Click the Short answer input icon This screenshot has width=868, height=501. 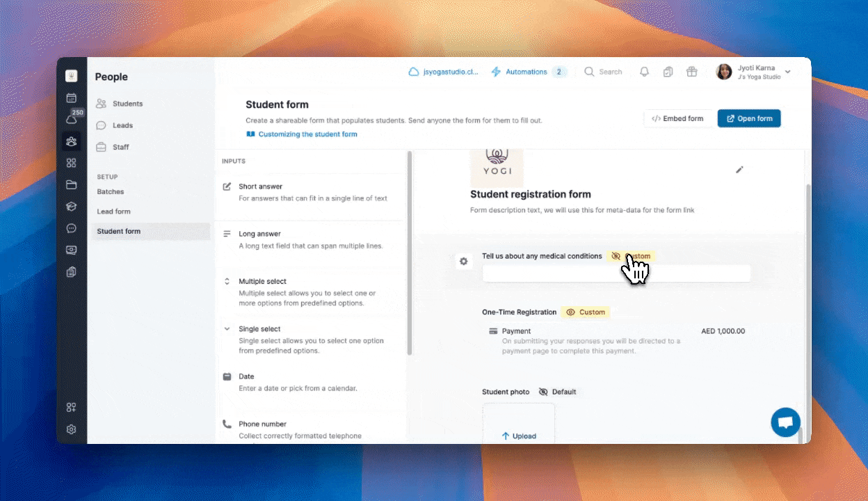tap(227, 186)
